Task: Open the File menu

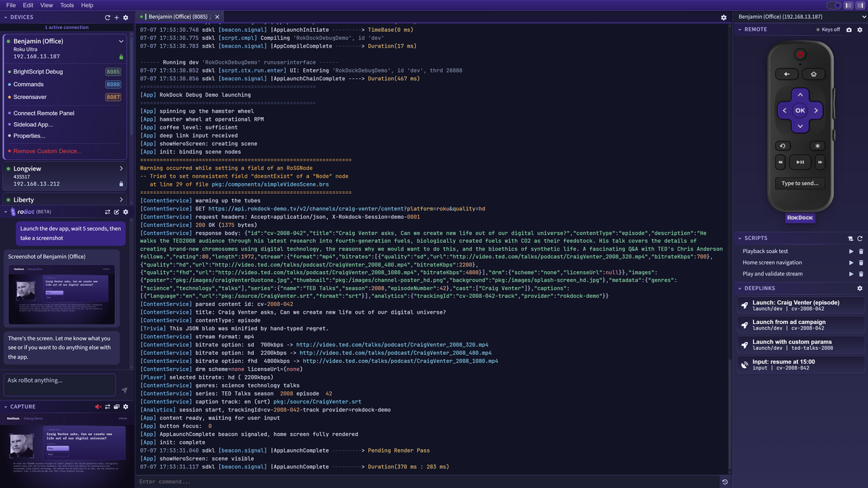Action: (11, 5)
